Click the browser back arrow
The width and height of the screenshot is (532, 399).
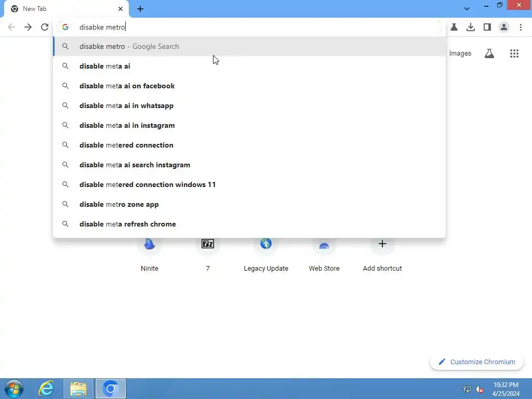tap(11, 27)
